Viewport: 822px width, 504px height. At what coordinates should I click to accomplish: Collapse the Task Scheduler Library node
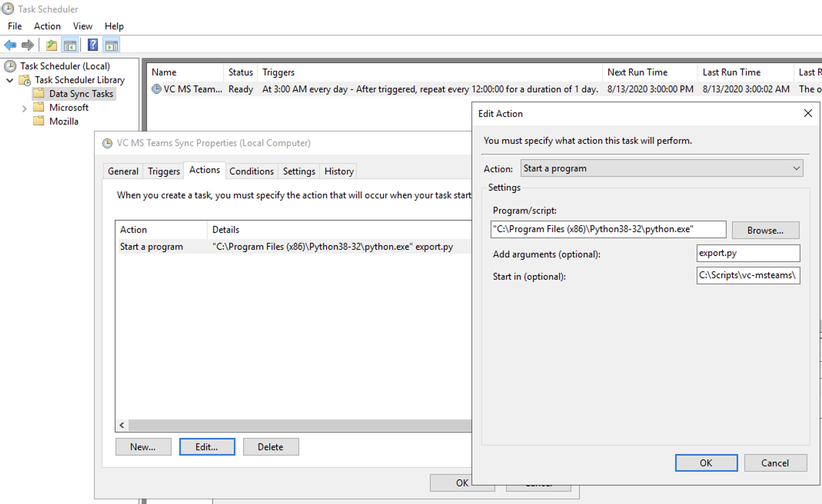pos(10,80)
